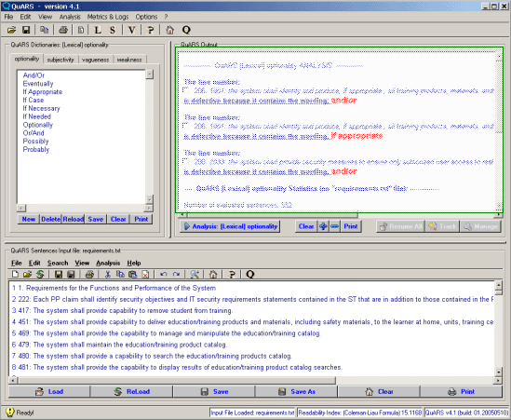The height and width of the screenshot is (420, 511).
Task: Click open folder icon in sentences toolbar
Action: coord(27,275)
